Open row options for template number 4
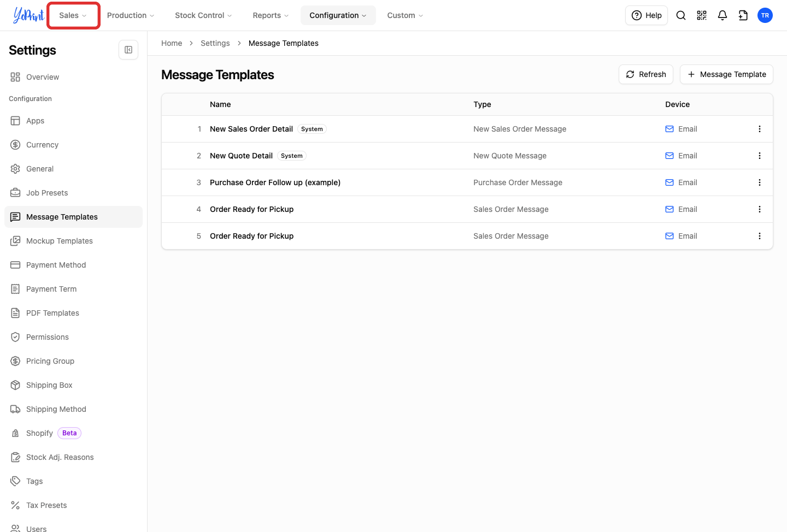Image resolution: width=787 pixels, height=532 pixels. (760, 209)
